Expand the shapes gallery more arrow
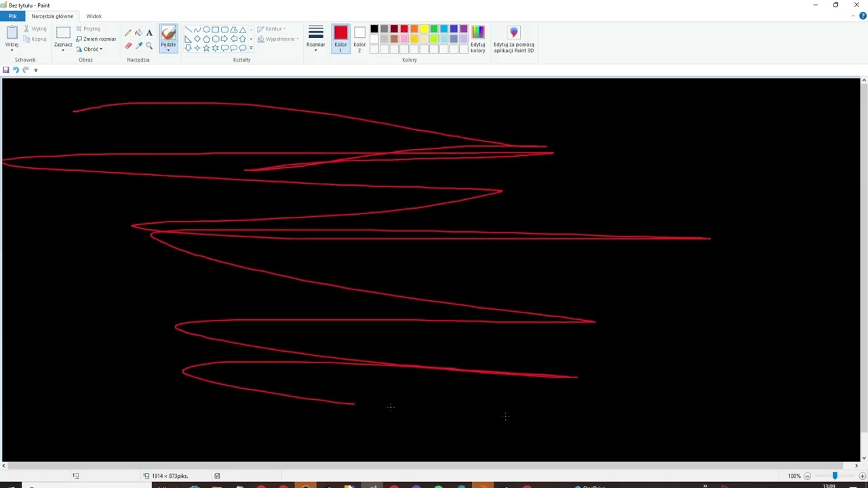Screen dimensions: 868x488 click(x=251, y=48)
